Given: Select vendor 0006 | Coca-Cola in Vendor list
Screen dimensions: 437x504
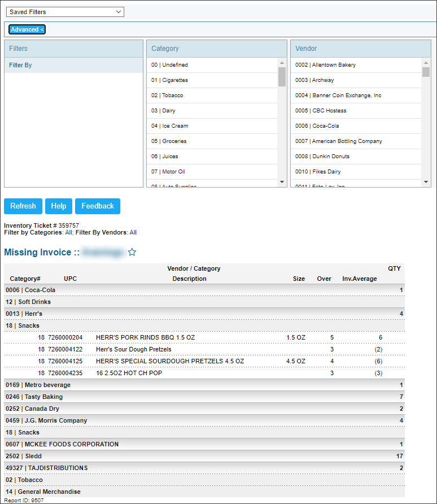Looking at the screenshot, I should click(356, 126).
